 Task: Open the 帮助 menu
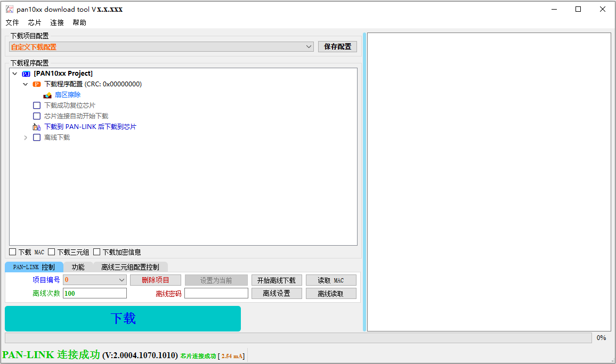tap(79, 22)
